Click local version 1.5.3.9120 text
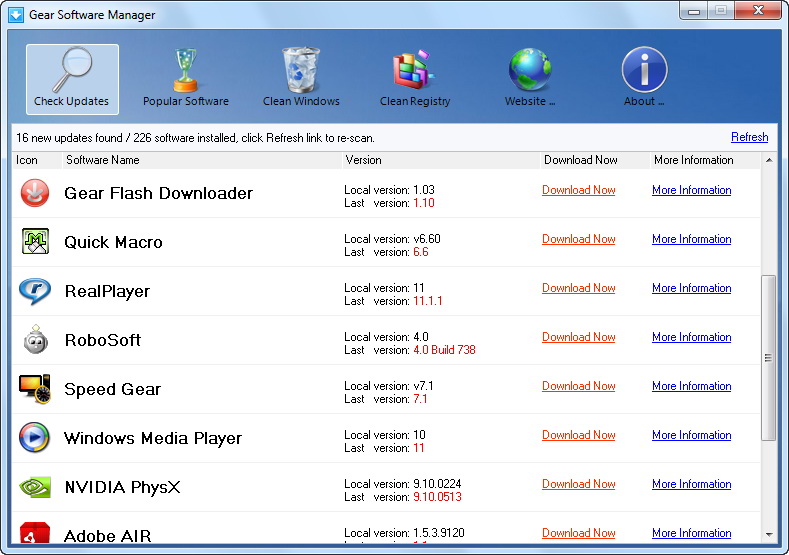This screenshot has height=555, width=789. pyautogui.click(x=439, y=533)
